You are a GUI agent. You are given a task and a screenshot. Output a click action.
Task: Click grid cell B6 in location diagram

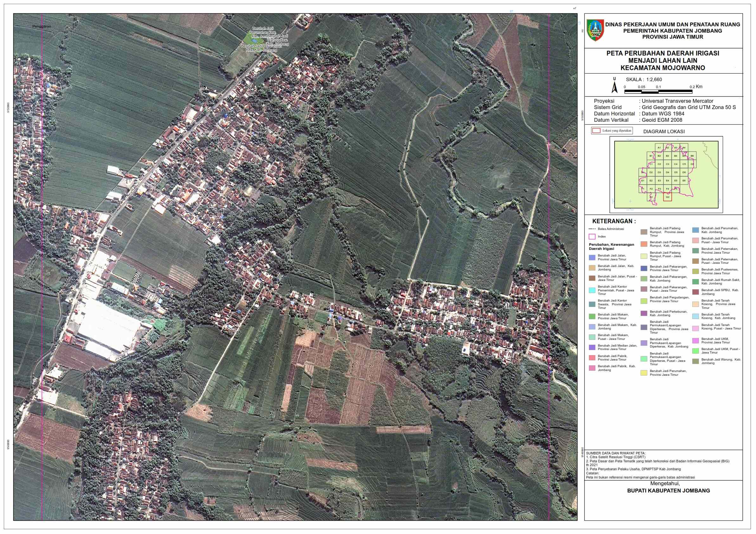[x=692, y=156]
